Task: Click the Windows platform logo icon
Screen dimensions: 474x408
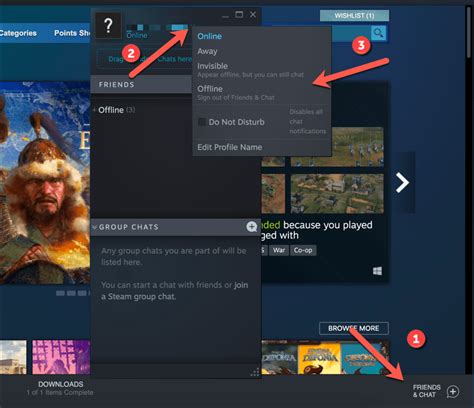Action: point(377,271)
